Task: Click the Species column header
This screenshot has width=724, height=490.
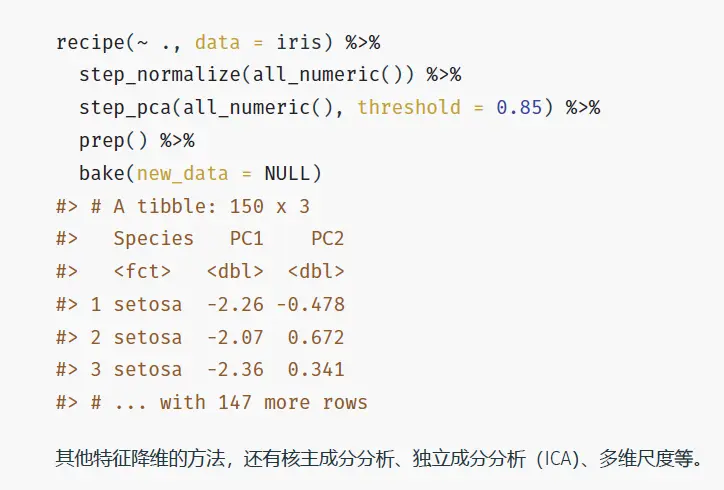Action: (x=154, y=238)
